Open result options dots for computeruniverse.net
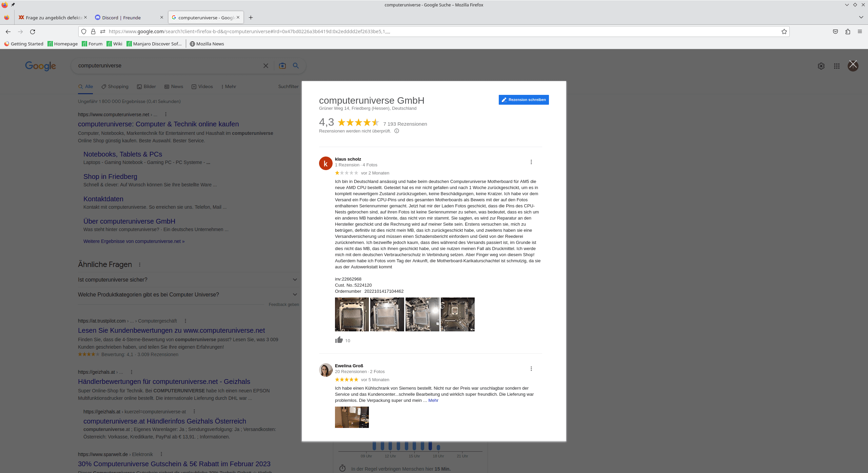Screen dimensions: 868x473 coord(165,114)
